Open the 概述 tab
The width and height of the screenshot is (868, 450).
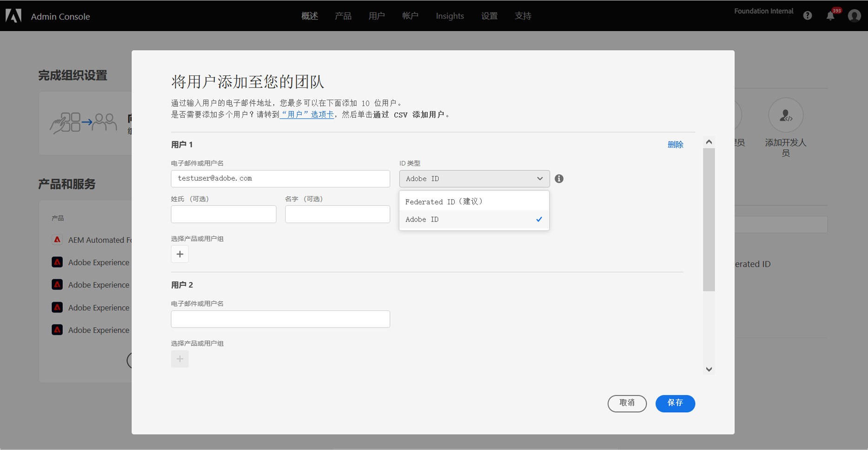click(310, 16)
